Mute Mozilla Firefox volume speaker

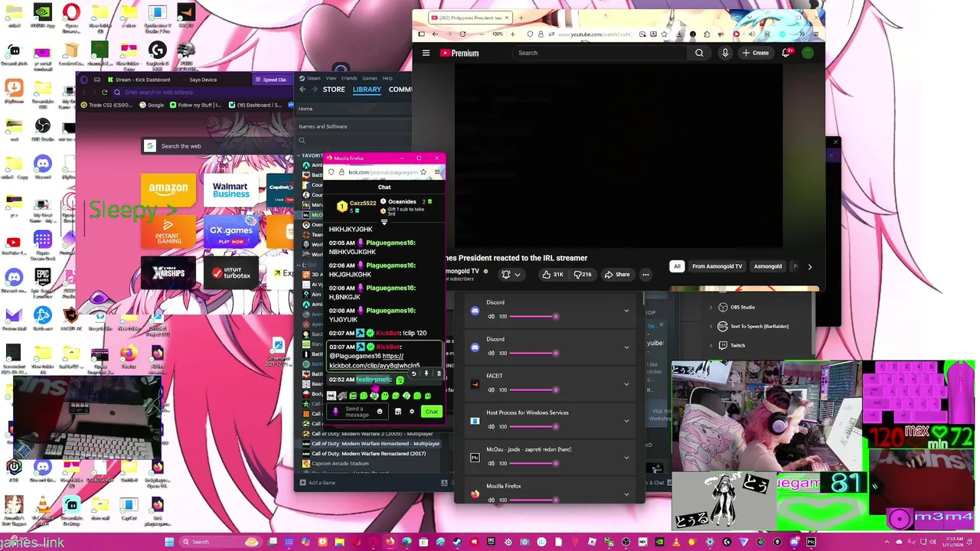coord(491,500)
